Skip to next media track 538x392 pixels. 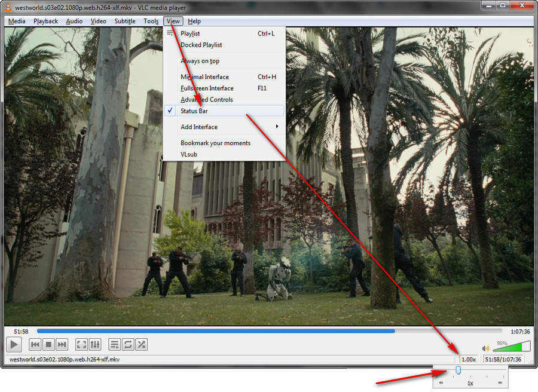tap(62, 344)
